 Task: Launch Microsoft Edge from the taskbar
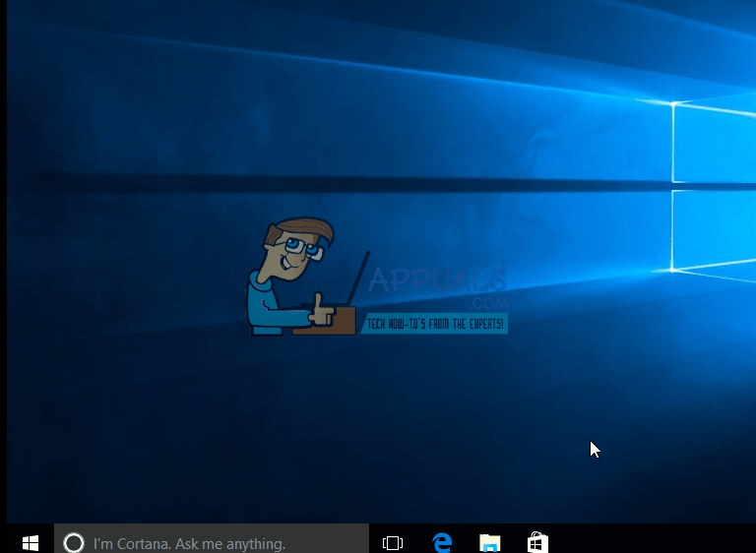(442, 543)
